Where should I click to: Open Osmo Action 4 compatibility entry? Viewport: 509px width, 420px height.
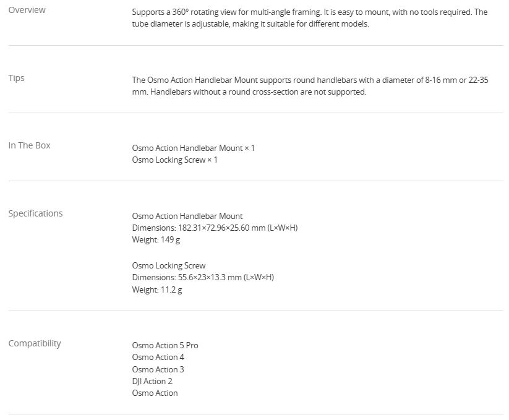(158, 357)
